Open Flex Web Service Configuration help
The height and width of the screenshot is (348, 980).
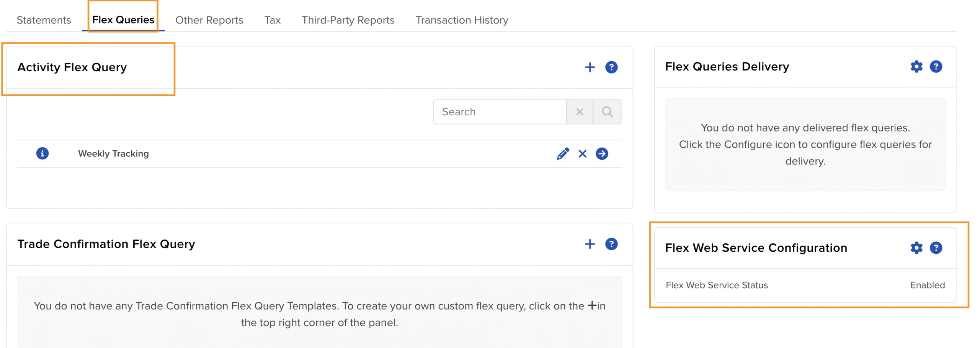tap(936, 248)
